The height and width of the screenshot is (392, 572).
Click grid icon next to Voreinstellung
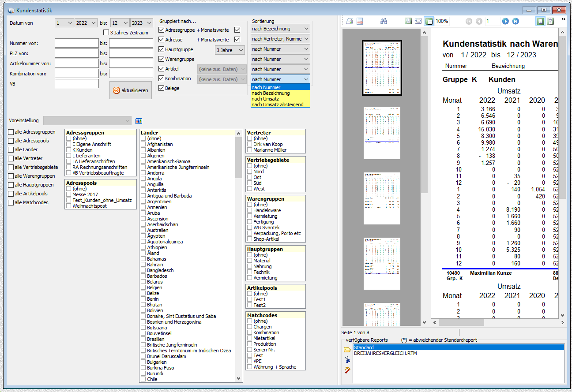click(139, 121)
